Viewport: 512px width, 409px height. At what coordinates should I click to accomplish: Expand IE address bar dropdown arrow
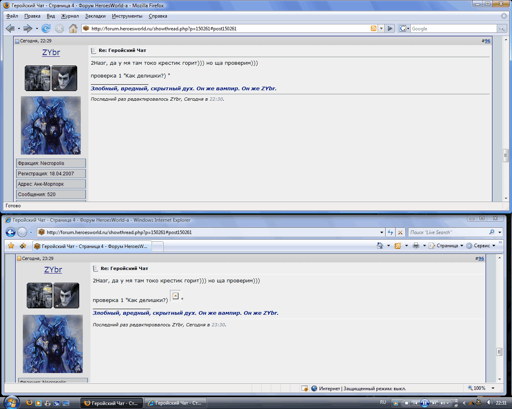[382, 232]
